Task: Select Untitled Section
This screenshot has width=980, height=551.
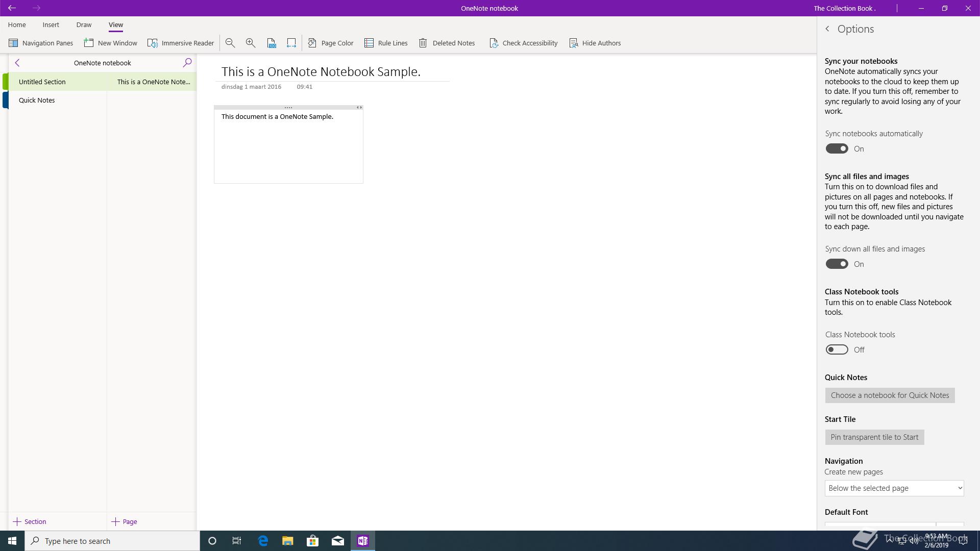Action: [x=57, y=82]
